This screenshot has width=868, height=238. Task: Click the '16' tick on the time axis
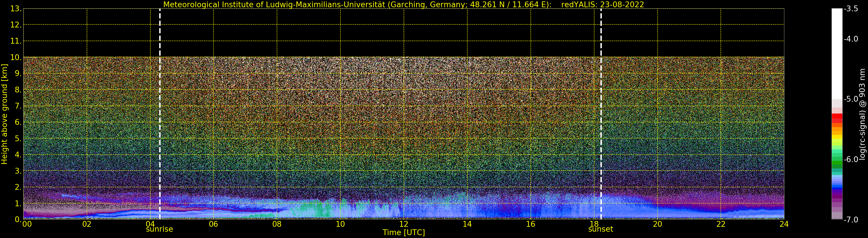click(x=531, y=224)
